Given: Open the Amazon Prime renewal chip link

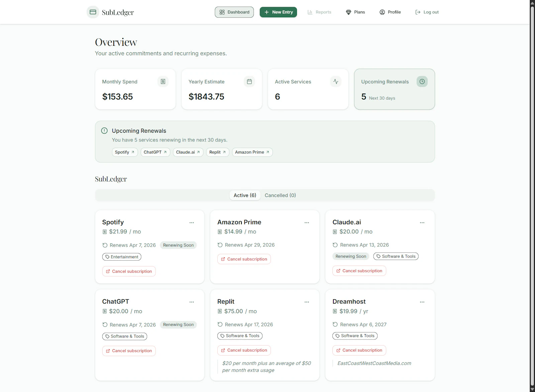Looking at the screenshot, I should [252, 152].
